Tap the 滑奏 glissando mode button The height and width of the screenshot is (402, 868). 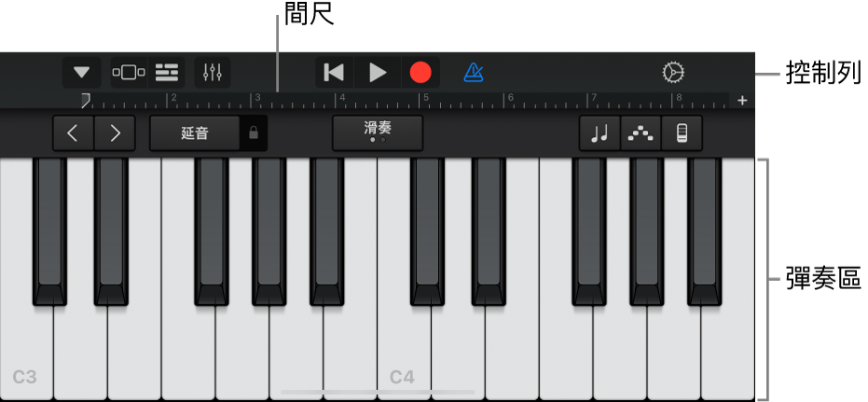pyautogui.click(x=378, y=132)
